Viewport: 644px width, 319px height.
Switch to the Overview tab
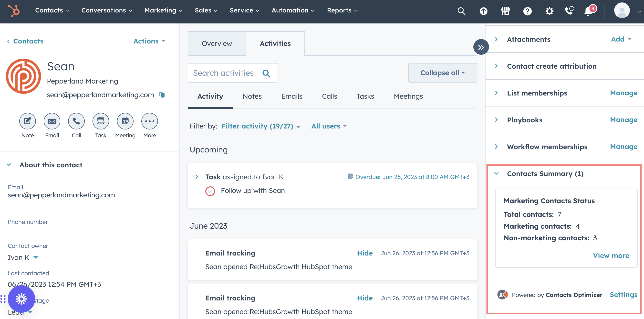(217, 43)
